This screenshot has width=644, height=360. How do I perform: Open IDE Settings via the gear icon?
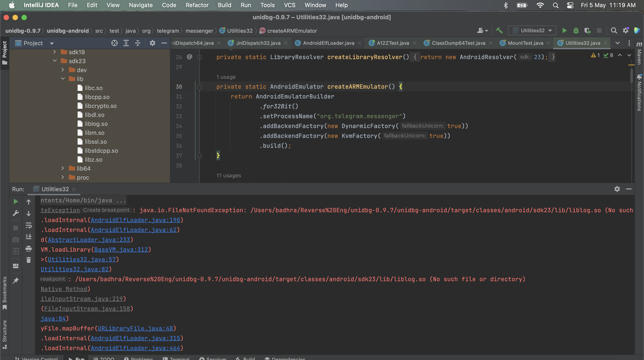click(626, 30)
